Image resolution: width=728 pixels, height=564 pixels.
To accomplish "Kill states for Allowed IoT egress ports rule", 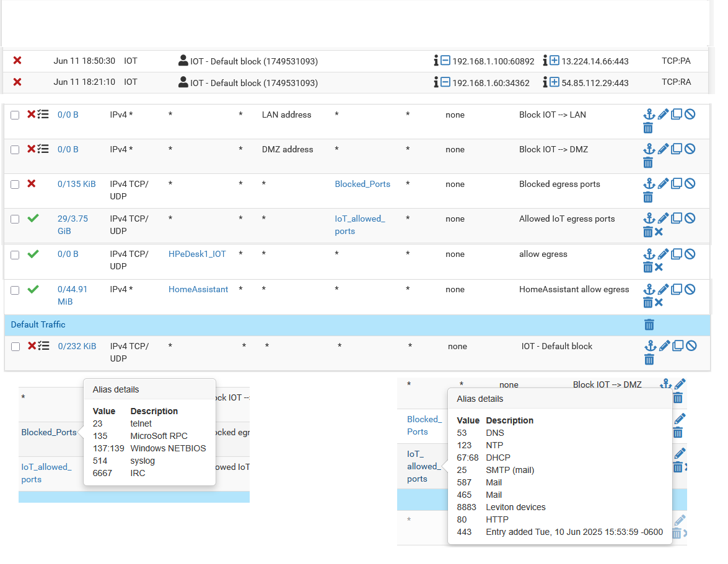I will pos(659,232).
